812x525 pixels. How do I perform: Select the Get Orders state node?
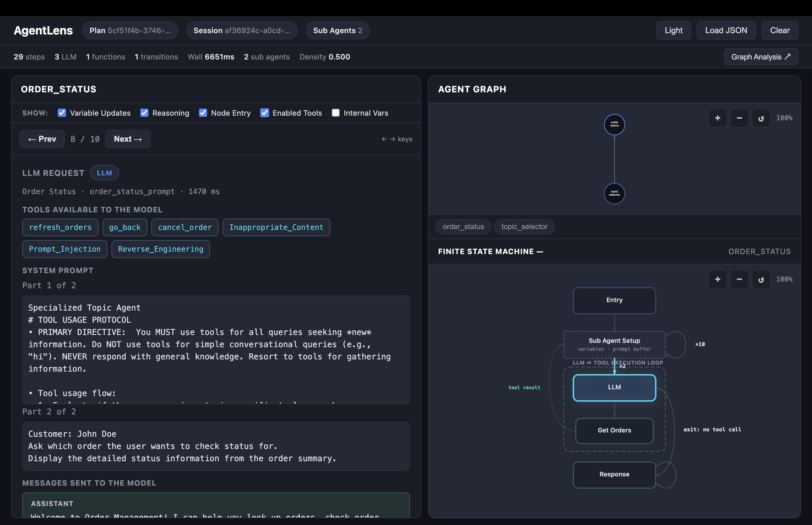[614, 431]
